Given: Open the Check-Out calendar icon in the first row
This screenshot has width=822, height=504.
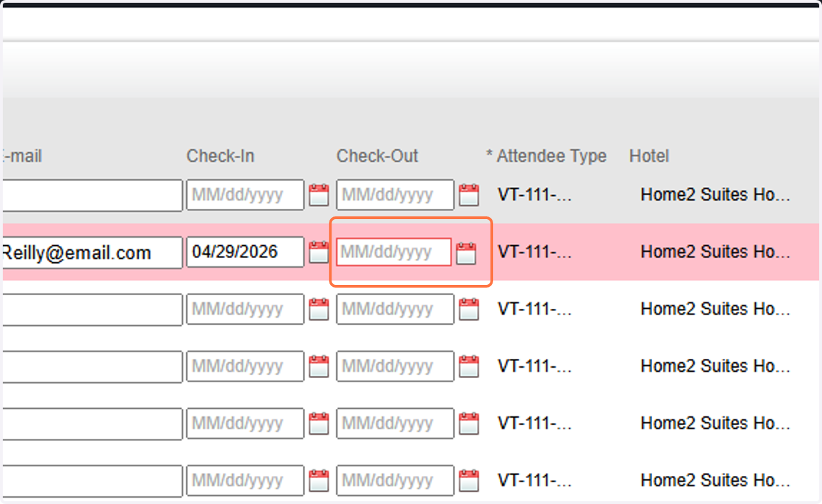Looking at the screenshot, I should pyautogui.click(x=469, y=195).
